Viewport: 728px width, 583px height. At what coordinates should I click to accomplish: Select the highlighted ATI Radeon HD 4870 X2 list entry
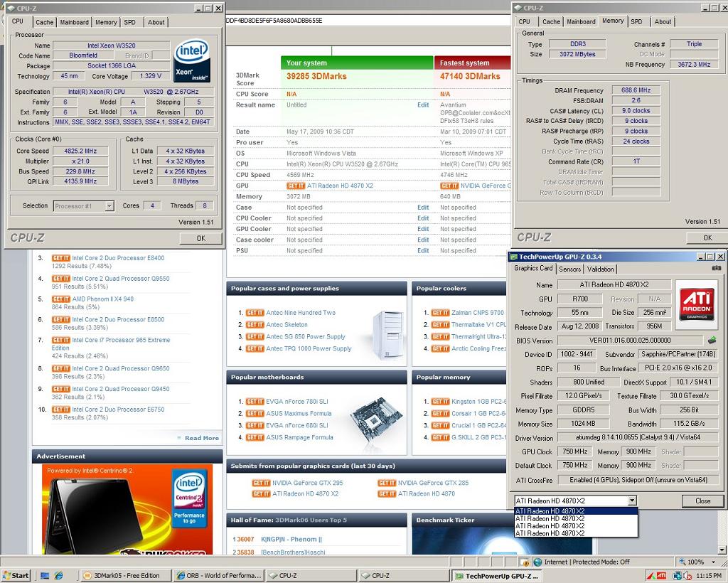[x=576, y=511]
